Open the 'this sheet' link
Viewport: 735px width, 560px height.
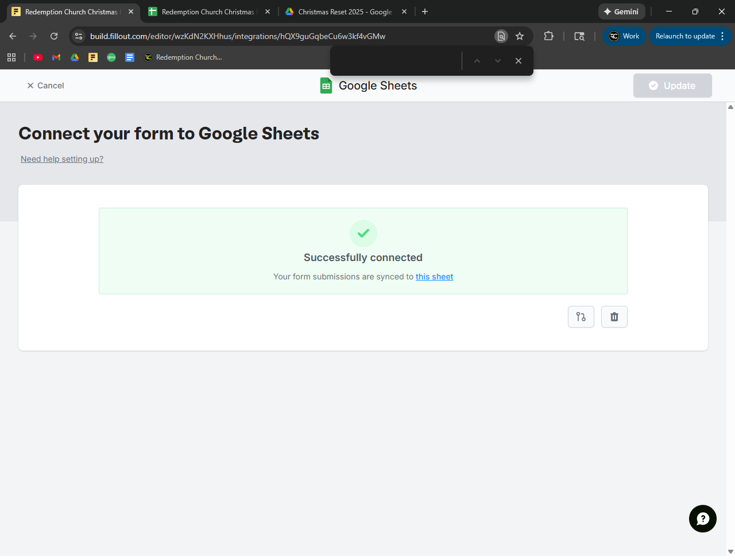[x=434, y=277]
